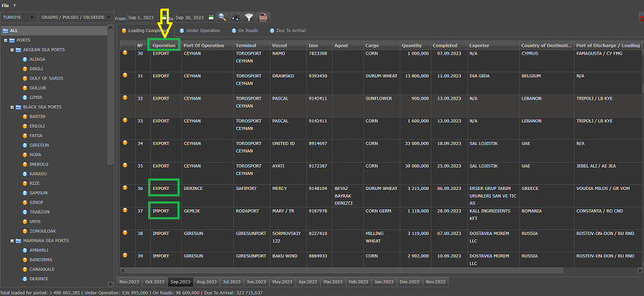Viewport: 644px width, 296px height.
Task: Select the CANAKKALE port in tree
Action: pos(42,269)
